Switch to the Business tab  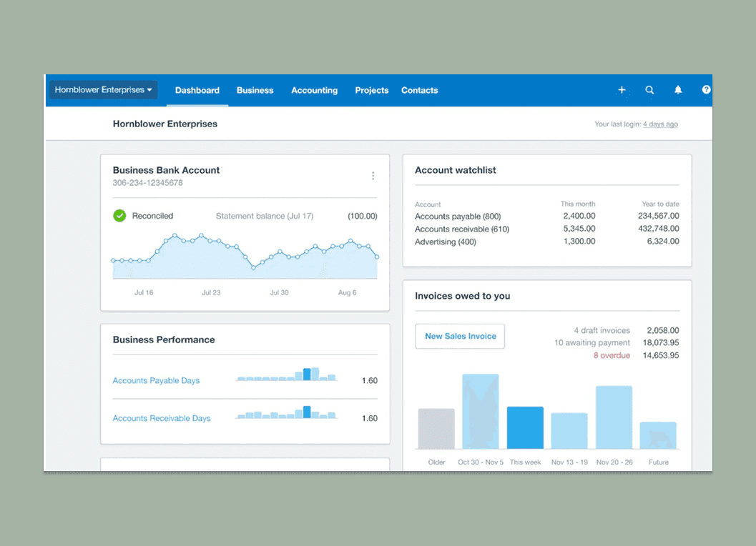click(x=255, y=90)
